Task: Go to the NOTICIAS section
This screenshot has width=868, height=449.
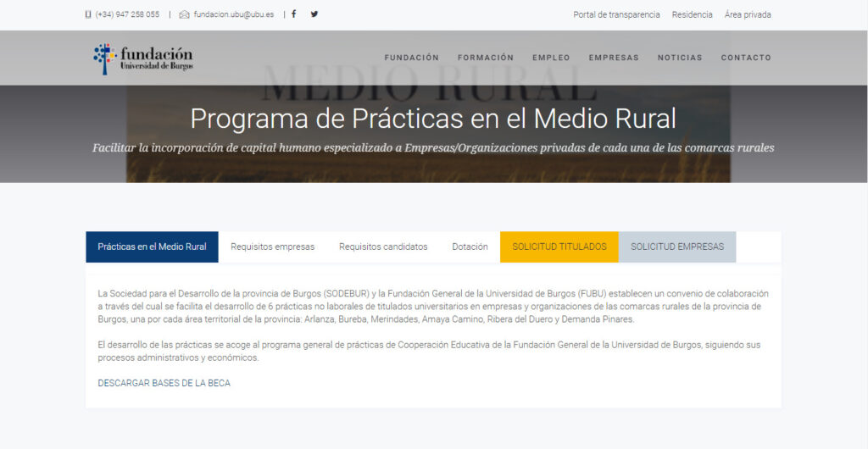Action: coord(680,58)
